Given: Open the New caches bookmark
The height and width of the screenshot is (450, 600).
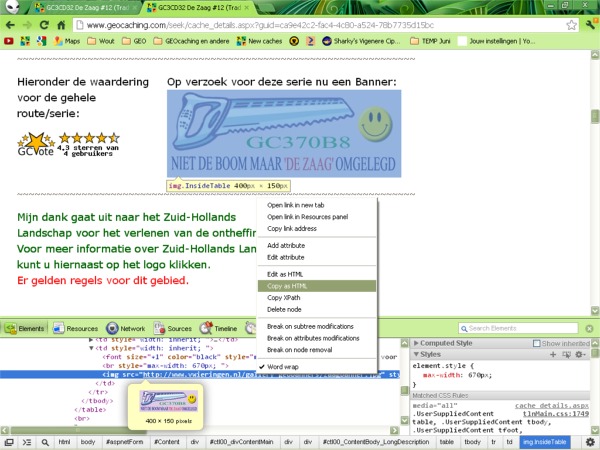Looking at the screenshot, I should [259, 41].
